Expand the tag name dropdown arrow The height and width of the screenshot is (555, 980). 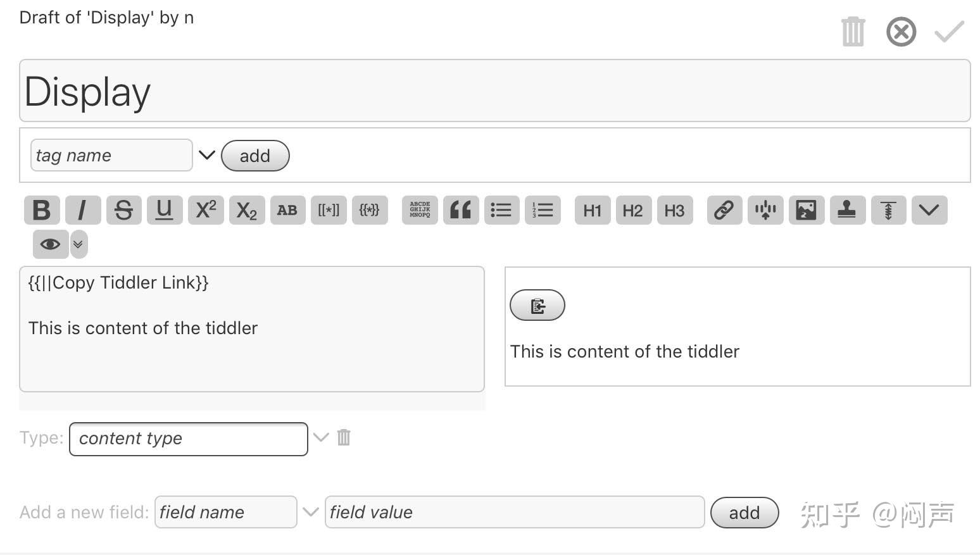coord(207,155)
